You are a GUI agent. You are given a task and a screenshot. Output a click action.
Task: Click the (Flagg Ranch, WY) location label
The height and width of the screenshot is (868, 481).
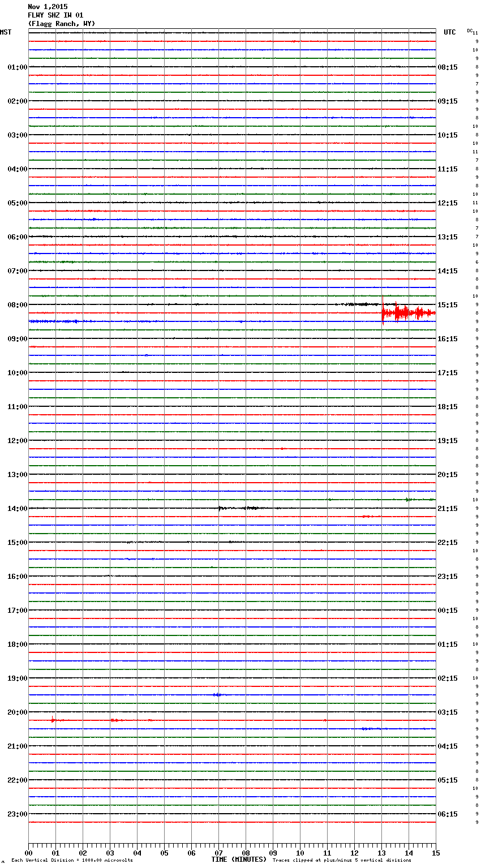(62, 24)
